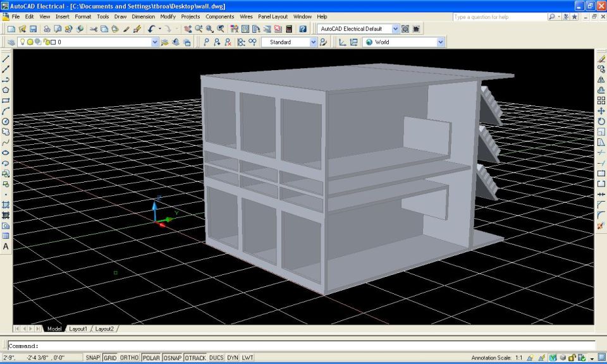607x364 pixels.
Task: Click the layer color swatch in layer dropdown
Action: pos(53,42)
